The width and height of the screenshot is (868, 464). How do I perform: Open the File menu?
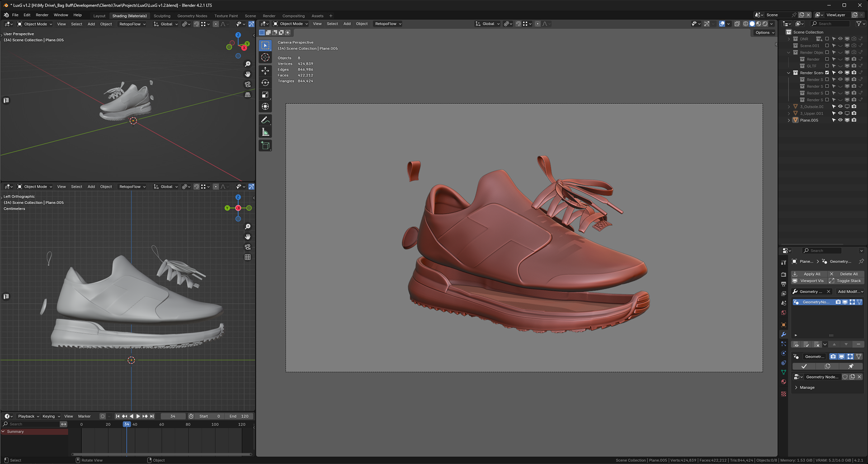[x=15, y=15]
